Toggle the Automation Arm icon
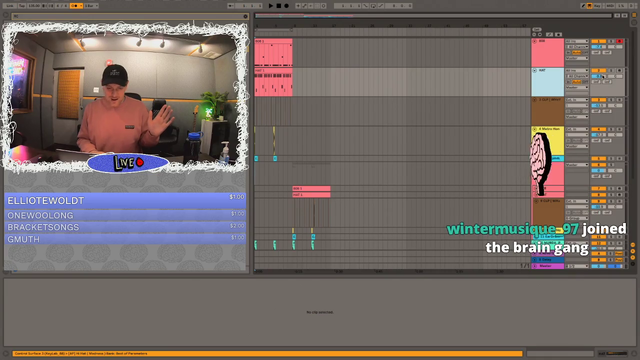Screen dimensions: 640x360 coord(304,6)
